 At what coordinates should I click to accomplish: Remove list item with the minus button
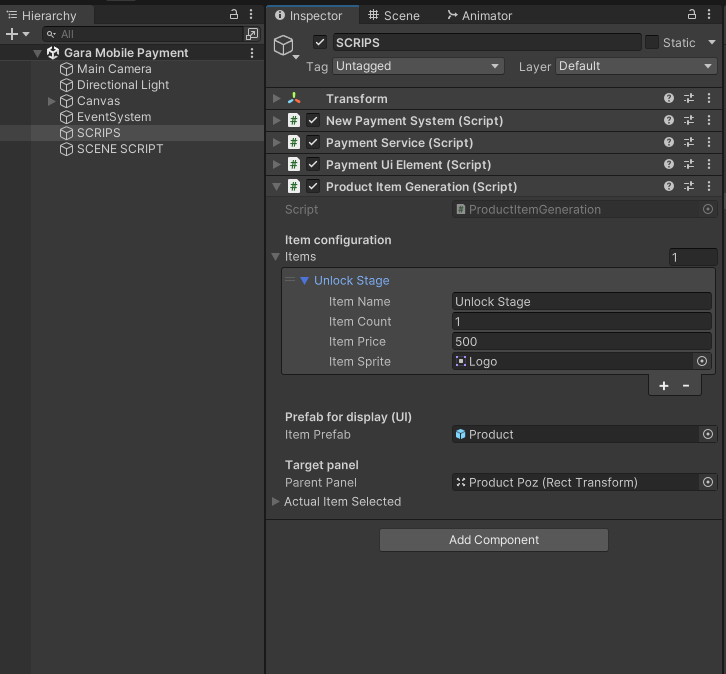click(686, 386)
